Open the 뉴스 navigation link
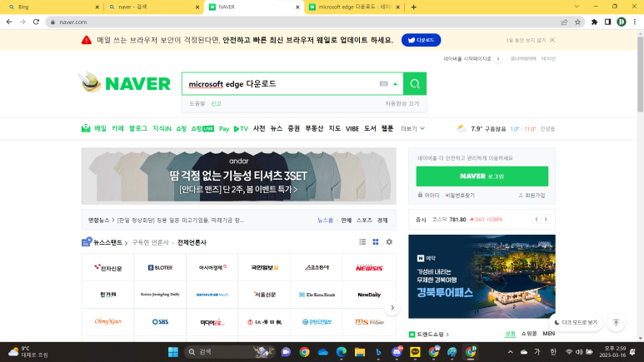Viewport: 644px width, 362px height. [x=277, y=128]
